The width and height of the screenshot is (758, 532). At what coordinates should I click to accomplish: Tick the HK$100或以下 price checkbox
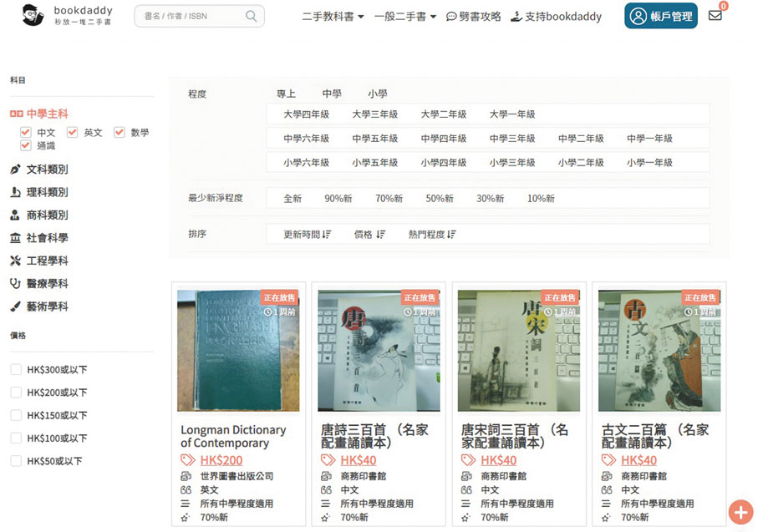[x=16, y=438]
